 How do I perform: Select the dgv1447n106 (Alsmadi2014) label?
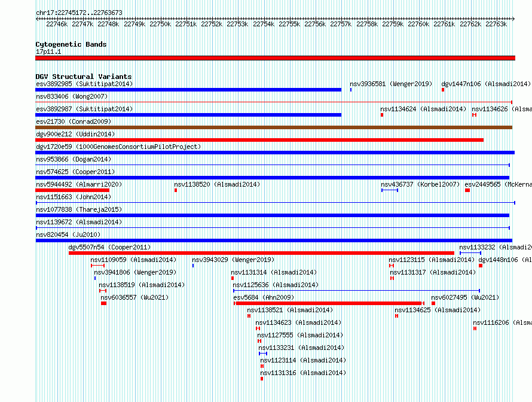coord(486,84)
